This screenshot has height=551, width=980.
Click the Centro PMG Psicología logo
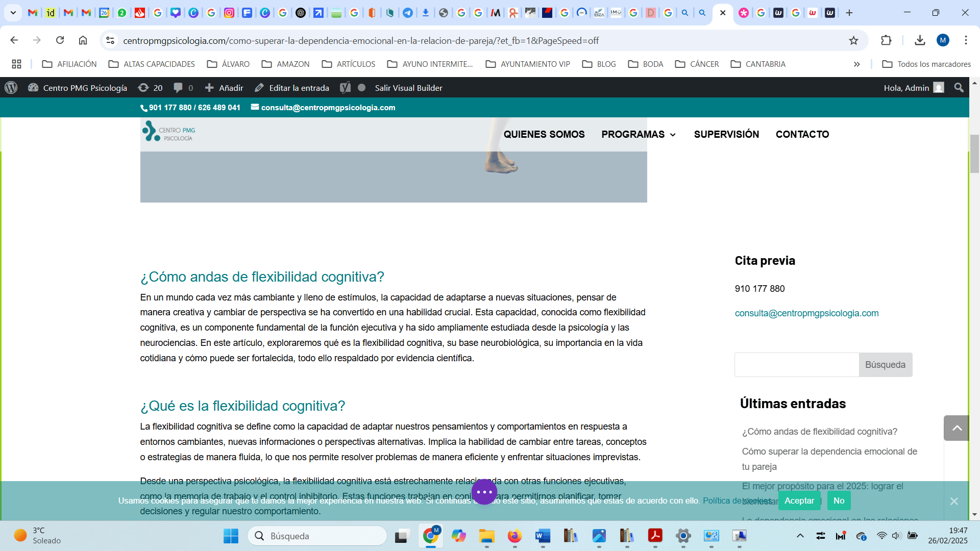point(169,131)
